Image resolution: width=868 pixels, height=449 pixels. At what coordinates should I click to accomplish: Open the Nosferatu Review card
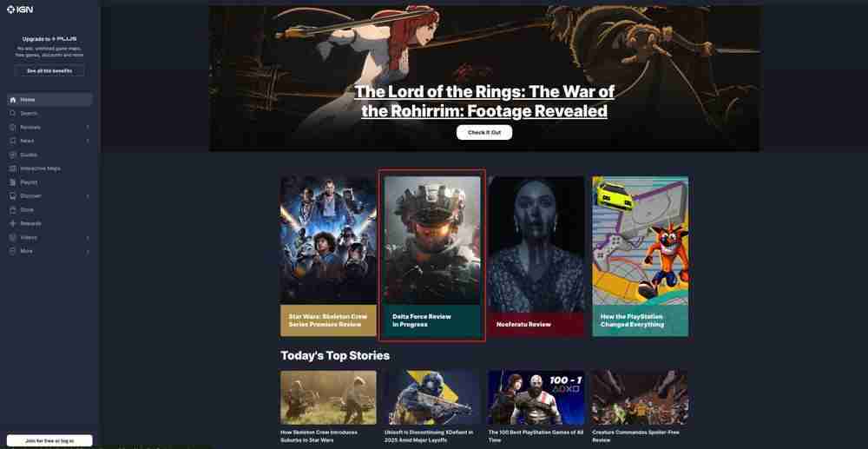tap(536, 256)
